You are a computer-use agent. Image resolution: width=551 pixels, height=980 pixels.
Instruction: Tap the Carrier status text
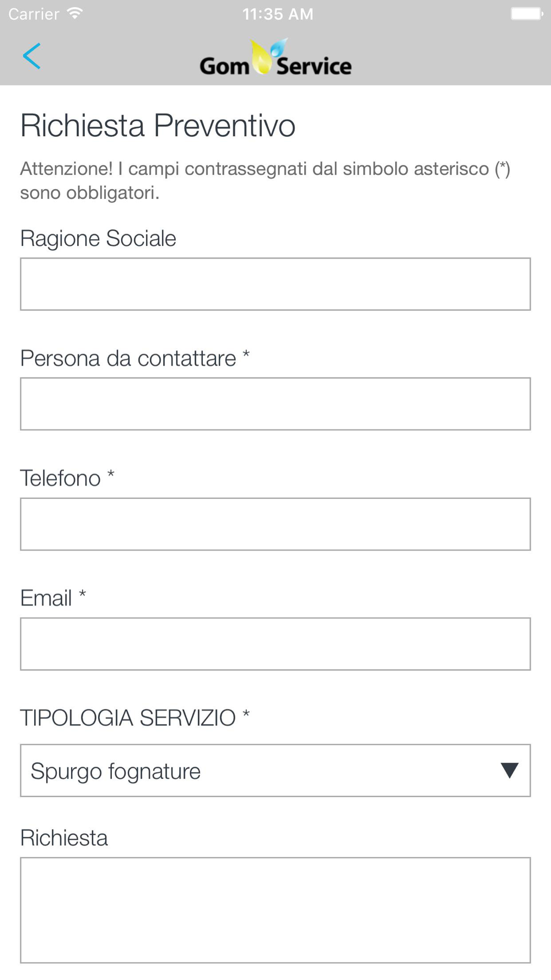pyautogui.click(x=34, y=14)
